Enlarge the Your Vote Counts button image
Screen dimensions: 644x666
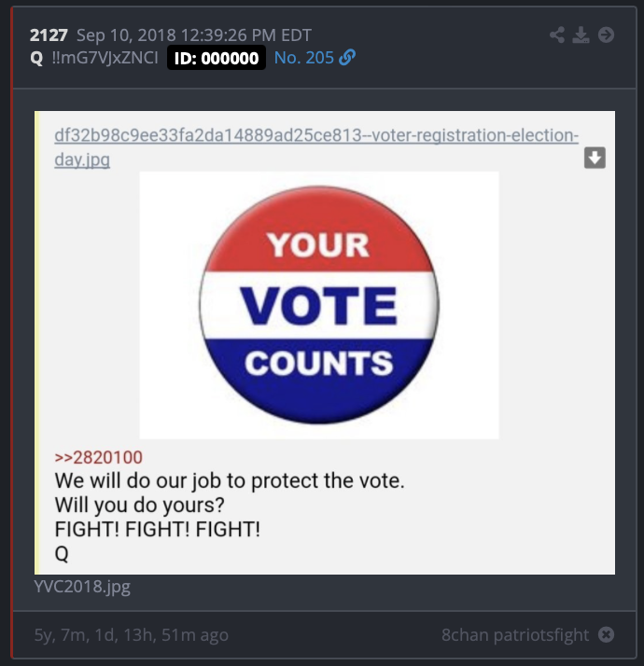click(x=319, y=305)
